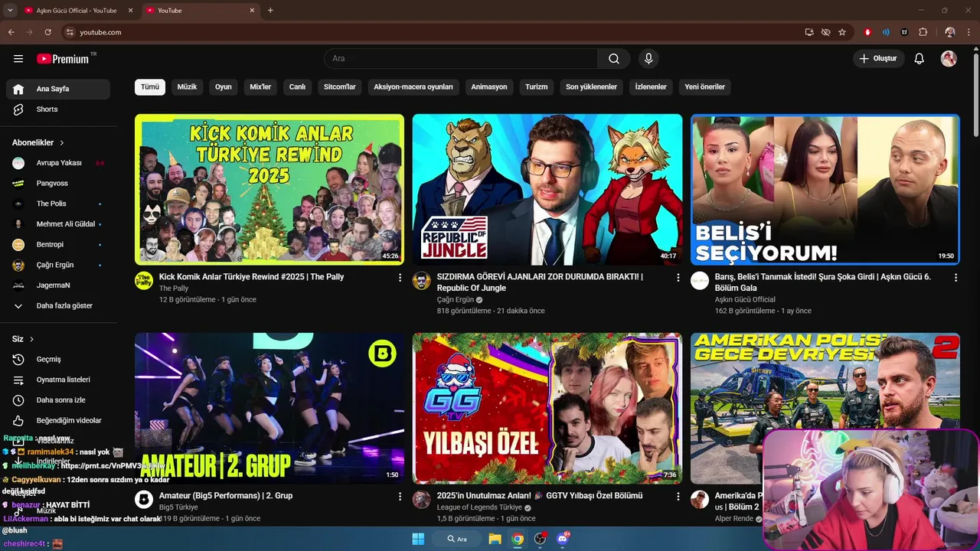Open options for Aşkın Gücü video

click(955, 278)
